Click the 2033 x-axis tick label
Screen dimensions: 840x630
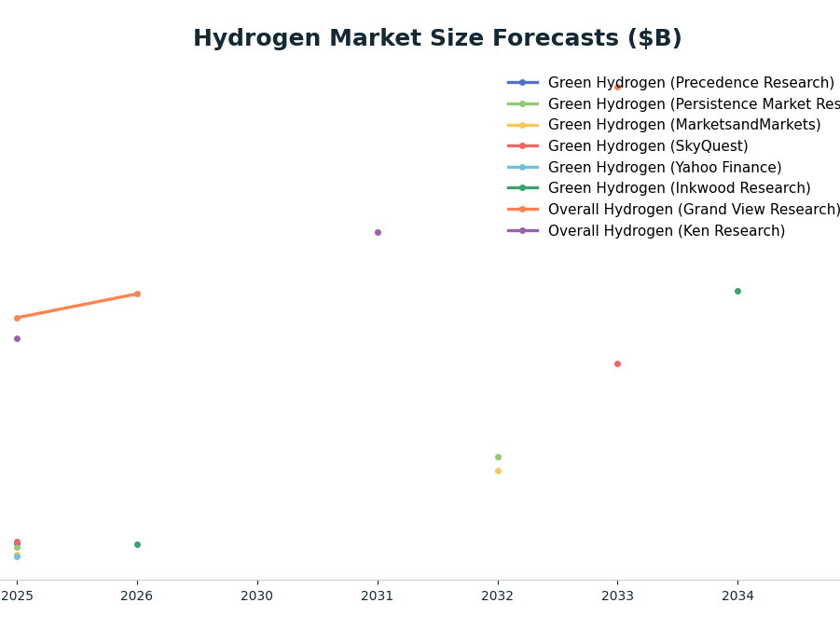(618, 596)
